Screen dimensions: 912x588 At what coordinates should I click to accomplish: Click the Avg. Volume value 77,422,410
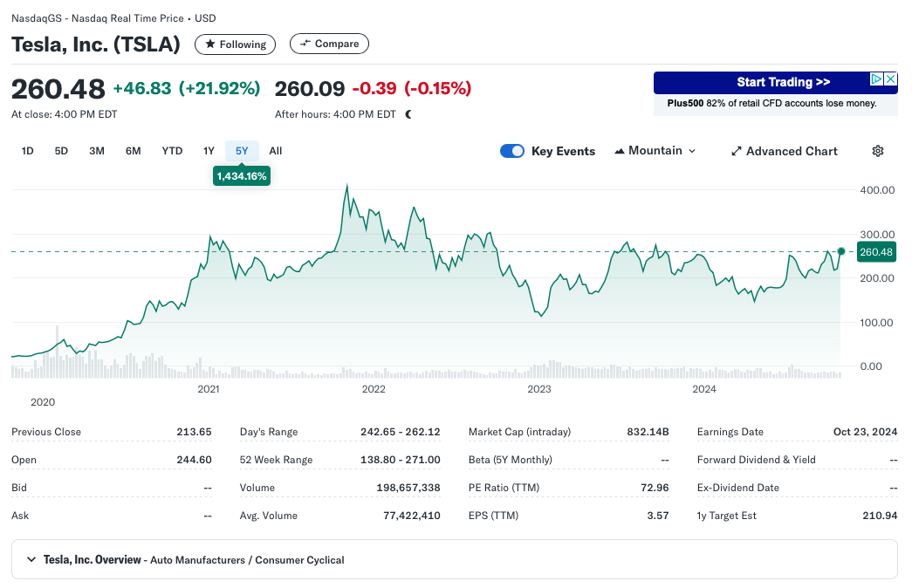(x=412, y=516)
